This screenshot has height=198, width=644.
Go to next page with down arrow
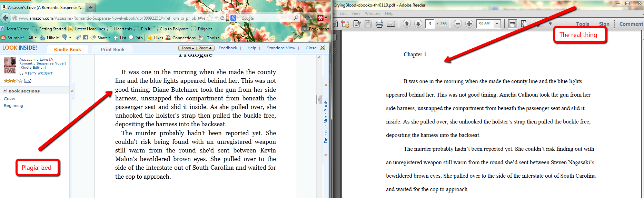coord(418,24)
